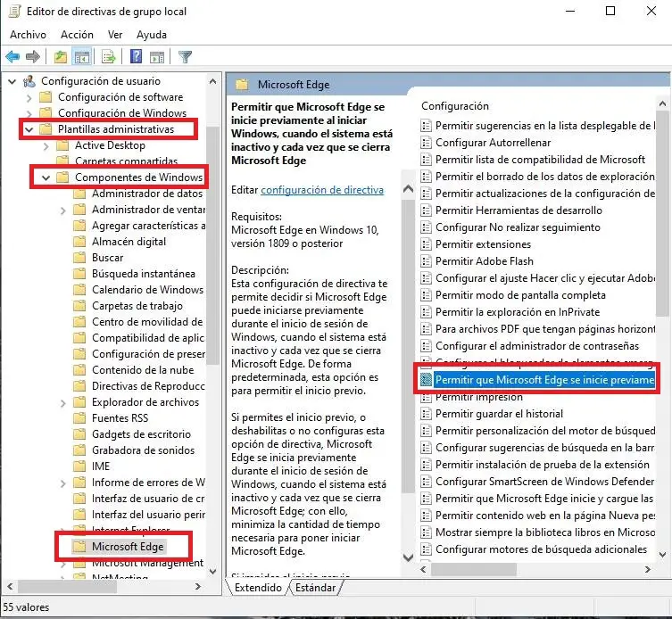The image size is (672, 619).
Task: Click folder icon of Microsoft Edge tree item
Action: tap(79, 547)
